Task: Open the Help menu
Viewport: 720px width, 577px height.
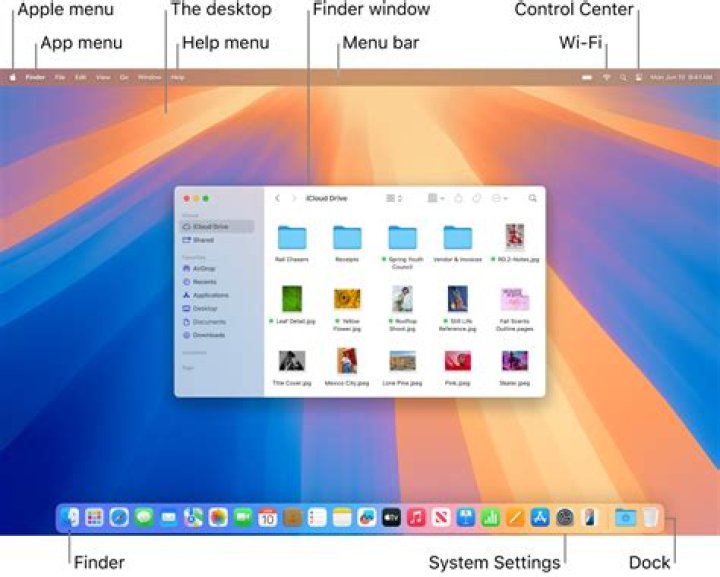Action: (178, 78)
